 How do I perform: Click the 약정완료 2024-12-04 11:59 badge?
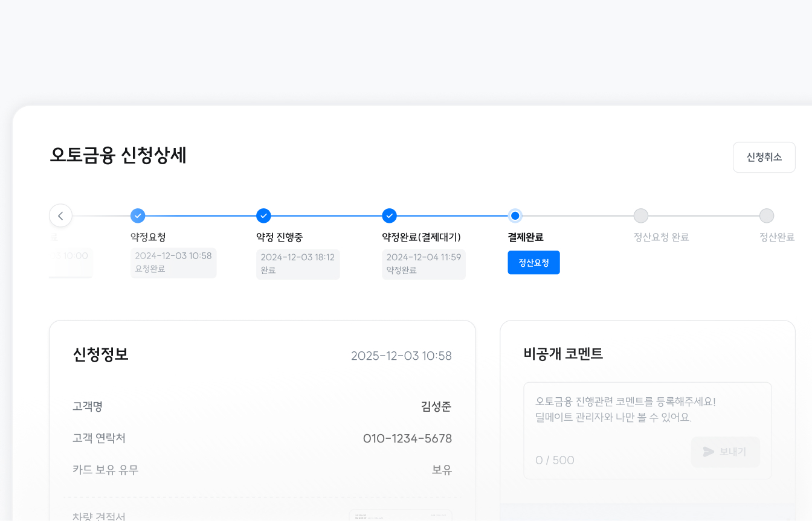424,264
